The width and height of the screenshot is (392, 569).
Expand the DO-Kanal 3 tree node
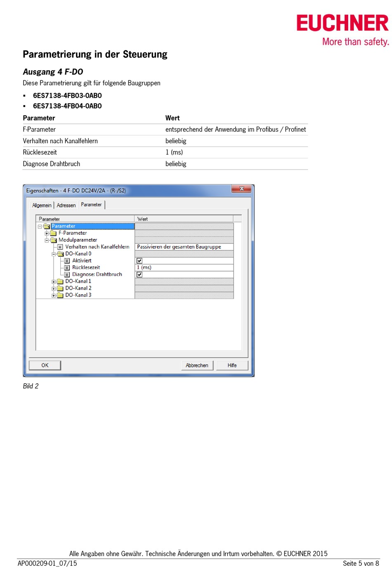54,295
